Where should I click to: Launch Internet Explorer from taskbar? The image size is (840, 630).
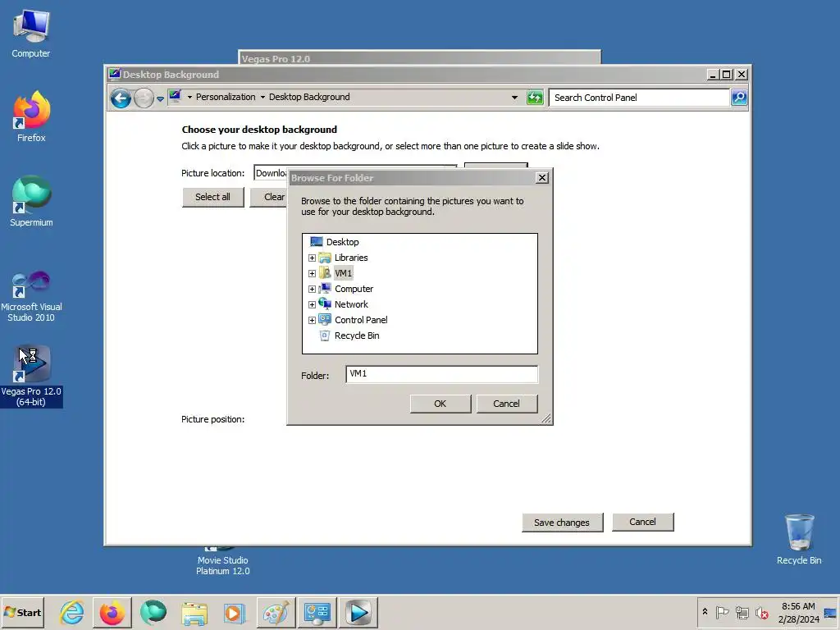click(72, 612)
